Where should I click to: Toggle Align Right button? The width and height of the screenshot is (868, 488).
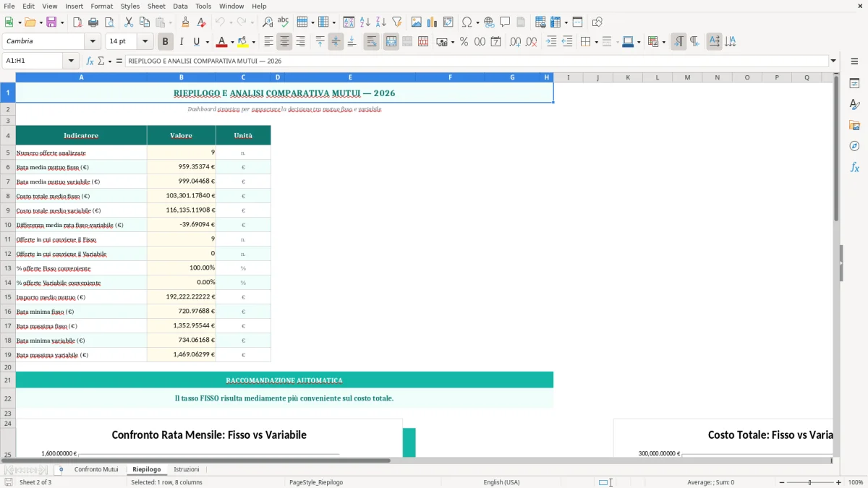point(300,42)
